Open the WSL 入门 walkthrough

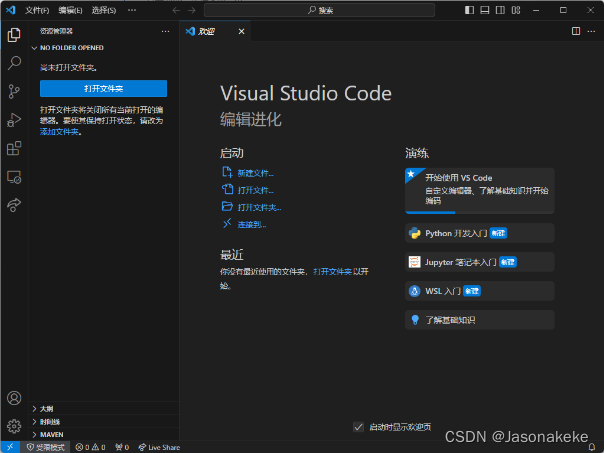point(480,291)
